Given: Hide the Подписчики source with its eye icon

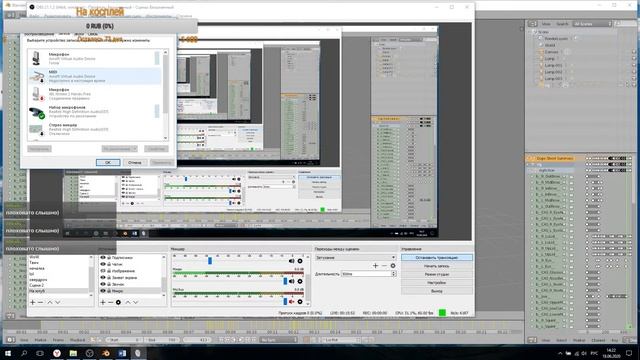Looking at the screenshot, I should pyautogui.click(x=103, y=258).
